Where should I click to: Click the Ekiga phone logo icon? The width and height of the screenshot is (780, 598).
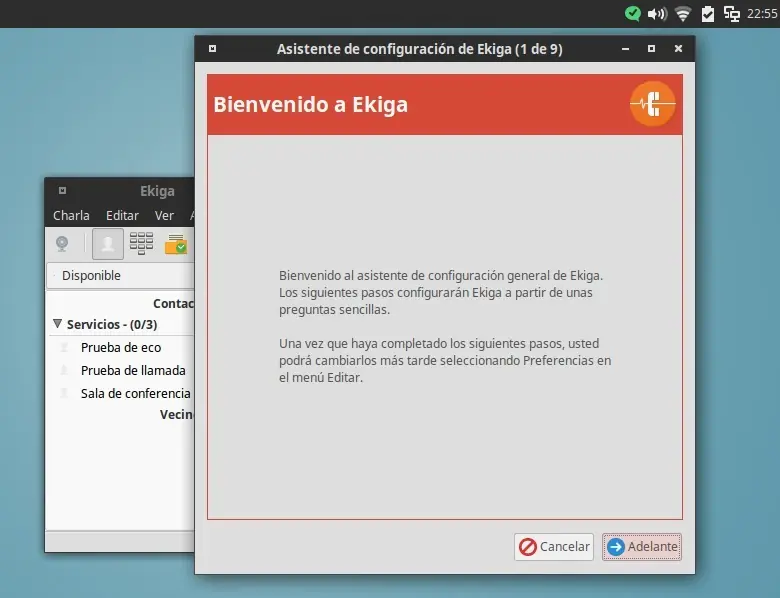pyautogui.click(x=653, y=104)
